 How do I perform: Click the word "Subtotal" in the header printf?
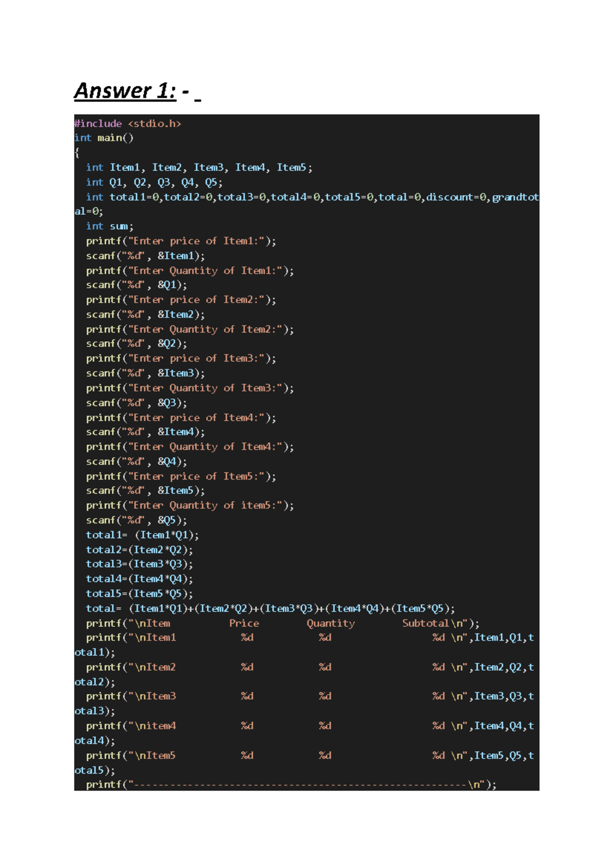point(425,624)
